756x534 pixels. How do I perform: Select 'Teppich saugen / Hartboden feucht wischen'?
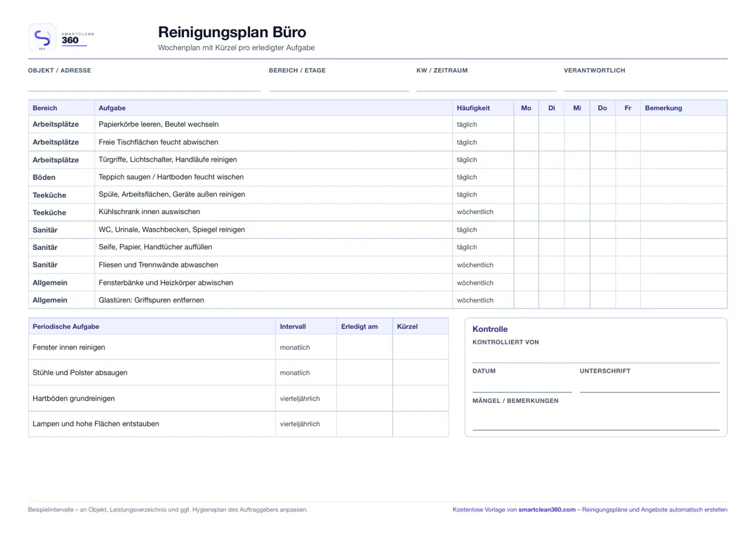[171, 177]
